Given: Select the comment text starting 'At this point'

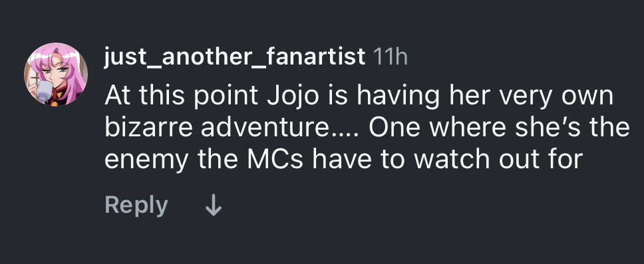Looking at the screenshot, I should pos(367,127).
